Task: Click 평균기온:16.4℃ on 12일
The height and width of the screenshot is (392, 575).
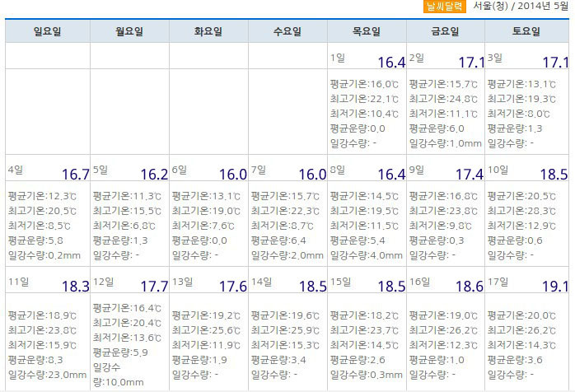Action: coord(127,308)
